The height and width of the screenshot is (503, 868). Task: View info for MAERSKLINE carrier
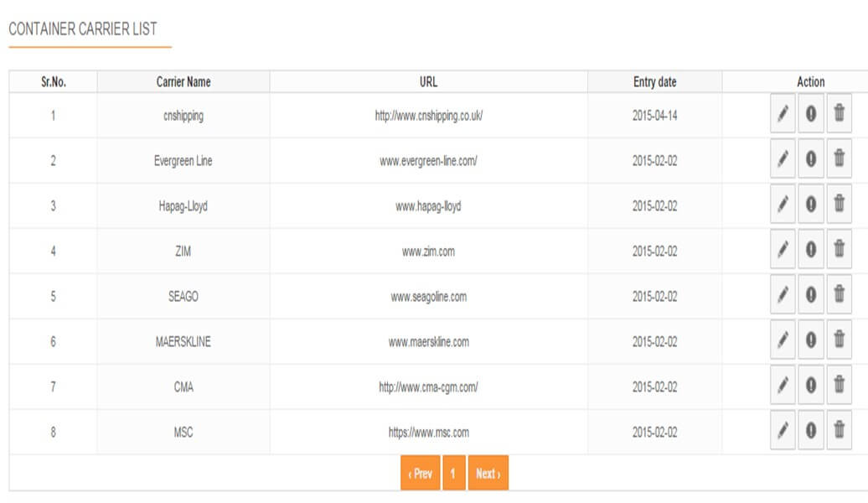[810, 340]
